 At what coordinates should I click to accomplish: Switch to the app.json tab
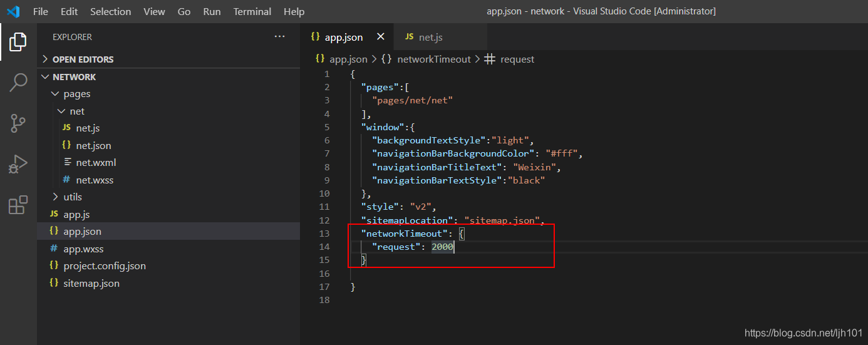[x=347, y=37]
